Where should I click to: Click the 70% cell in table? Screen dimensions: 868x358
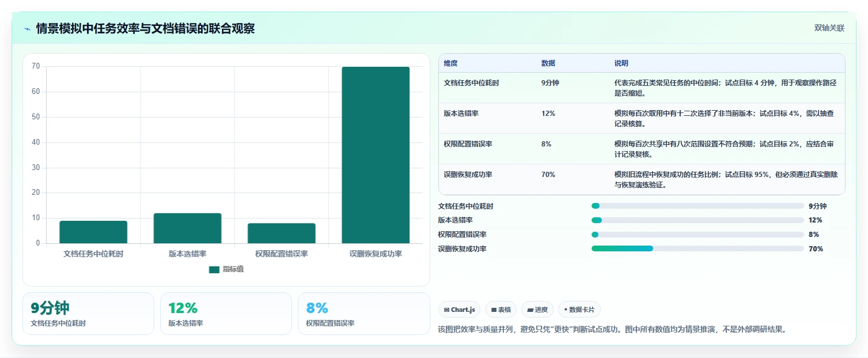coord(548,175)
